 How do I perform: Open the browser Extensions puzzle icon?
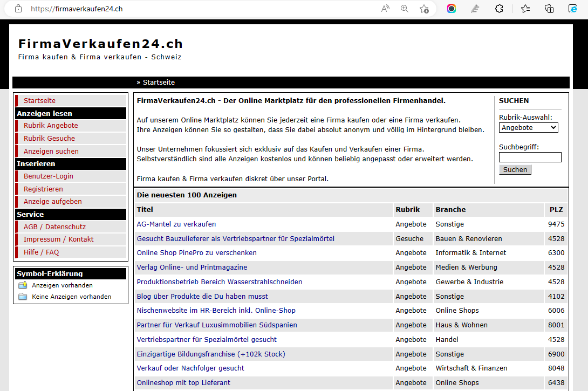[x=499, y=9]
